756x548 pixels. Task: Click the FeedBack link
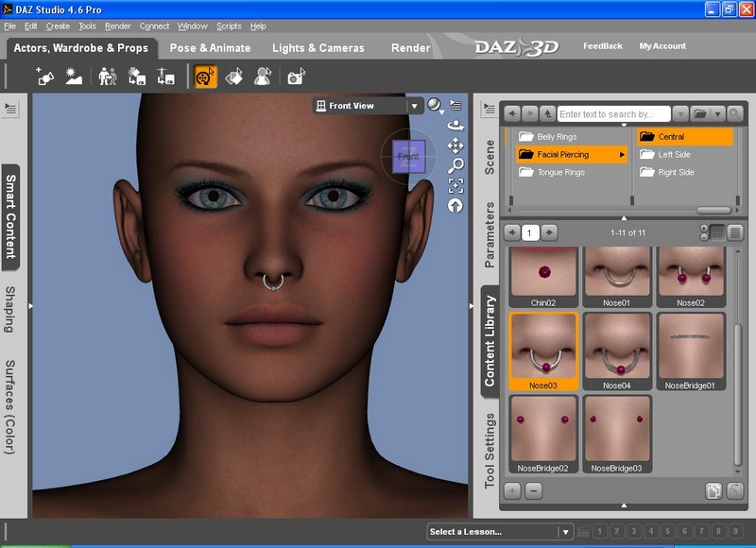coord(603,46)
